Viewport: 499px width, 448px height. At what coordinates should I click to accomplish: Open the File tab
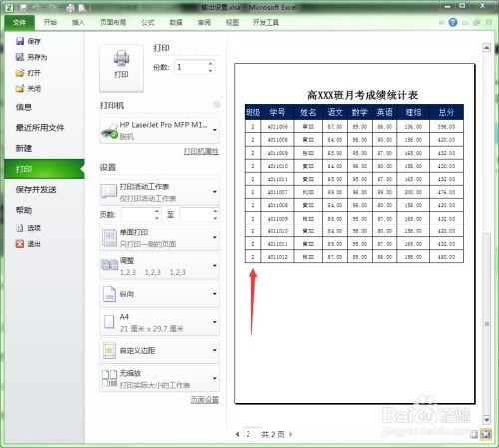(19, 23)
